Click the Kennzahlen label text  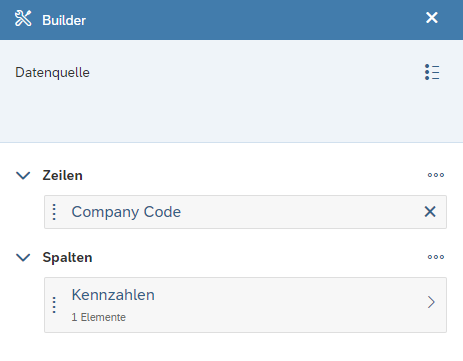tap(113, 295)
